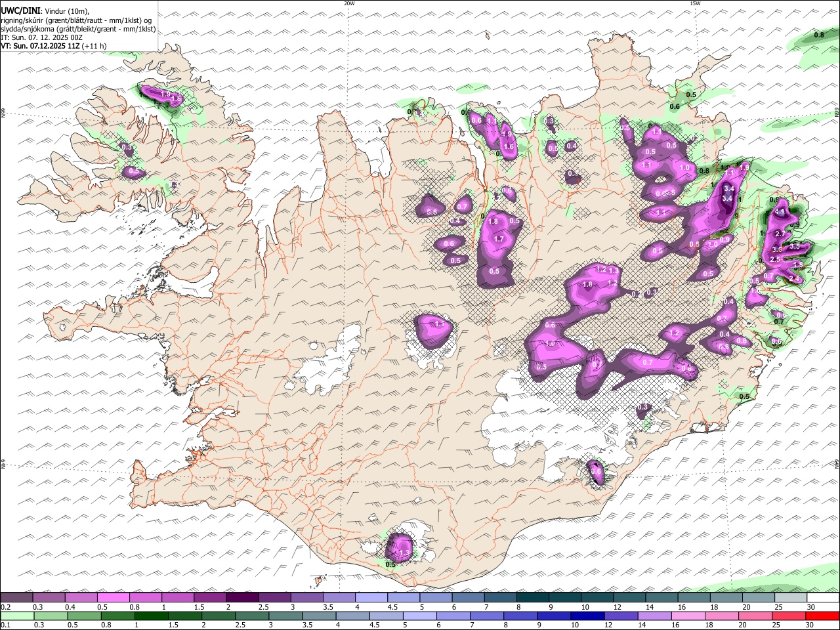Select the 6–7 periwinkle swatch in rain legend
The width and height of the screenshot is (840, 630).
point(453,616)
